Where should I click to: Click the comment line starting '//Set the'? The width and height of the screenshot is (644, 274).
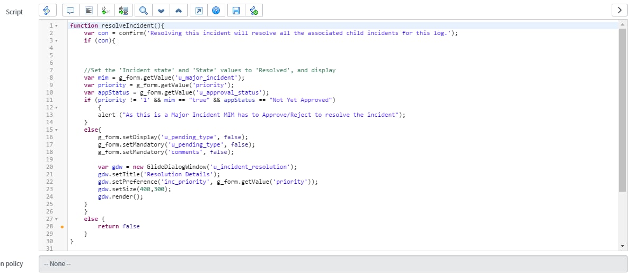tap(210, 70)
